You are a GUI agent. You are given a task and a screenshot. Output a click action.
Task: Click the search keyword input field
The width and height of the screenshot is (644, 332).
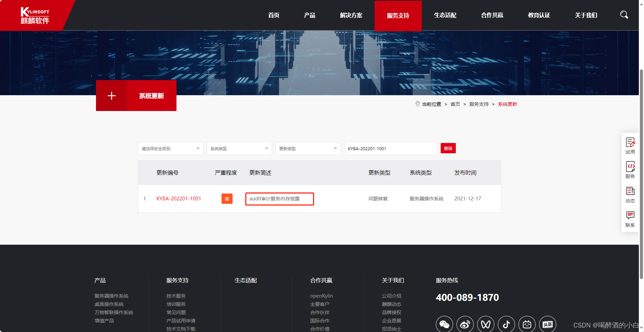pyautogui.click(x=390, y=148)
